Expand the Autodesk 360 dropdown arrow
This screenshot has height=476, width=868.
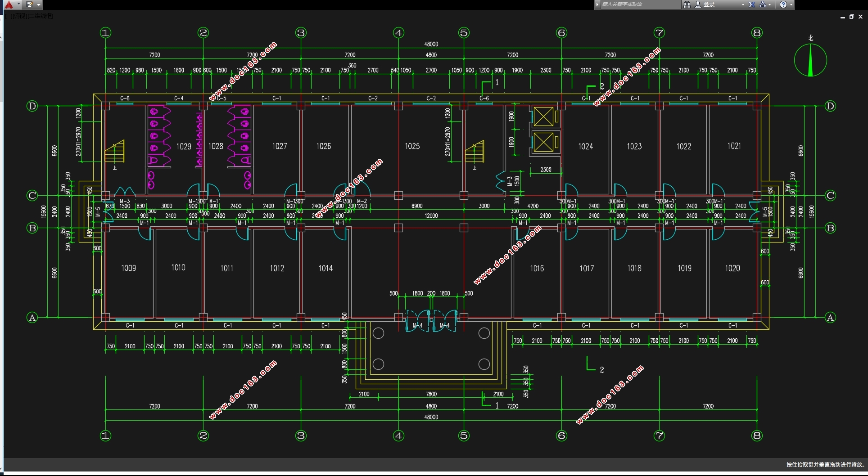(770, 4)
